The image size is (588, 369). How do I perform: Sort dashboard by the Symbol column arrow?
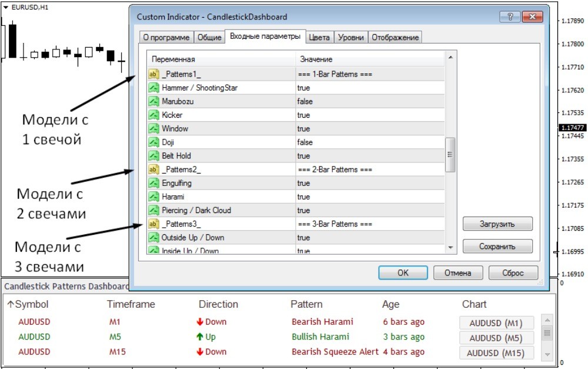click(x=11, y=304)
